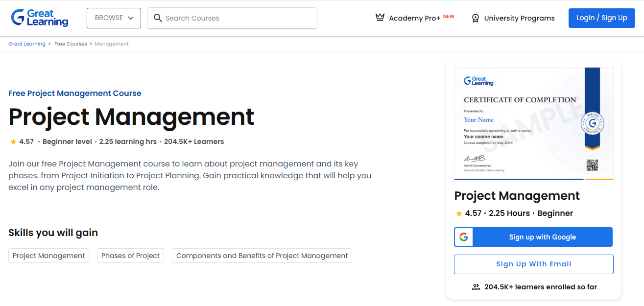Screen dimensions: 644x306
Task: Select the Project Management skill tag
Action: click(x=48, y=255)
